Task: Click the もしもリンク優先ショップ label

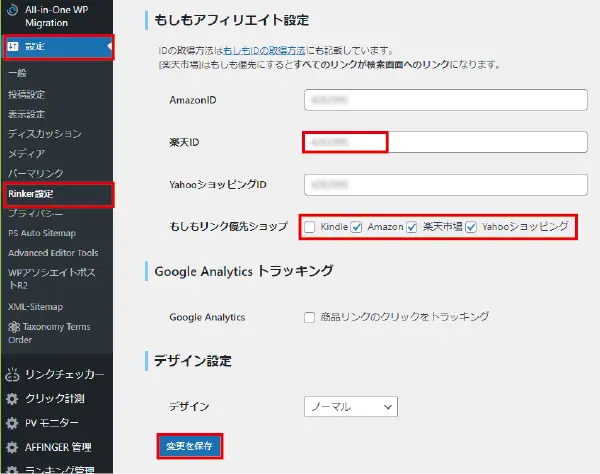Action: tap(228, 226)
